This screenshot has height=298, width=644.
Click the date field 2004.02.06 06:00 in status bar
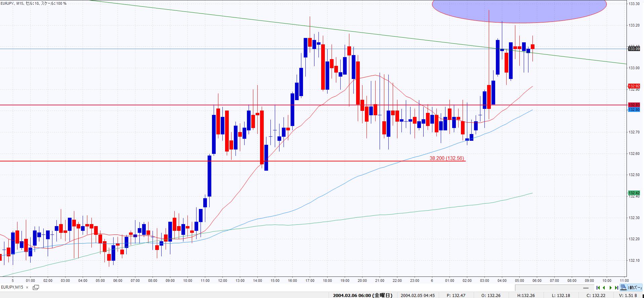click(x=362, y=296)
